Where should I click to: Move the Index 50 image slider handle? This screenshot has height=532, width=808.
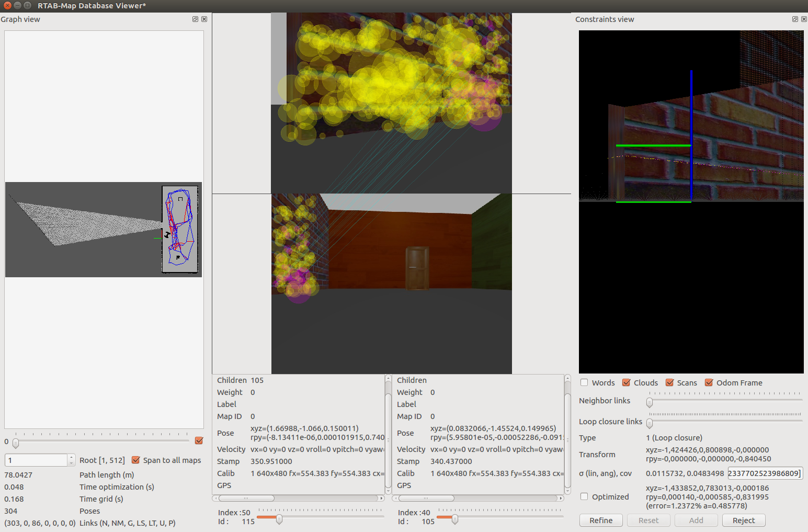pos(279,519)
